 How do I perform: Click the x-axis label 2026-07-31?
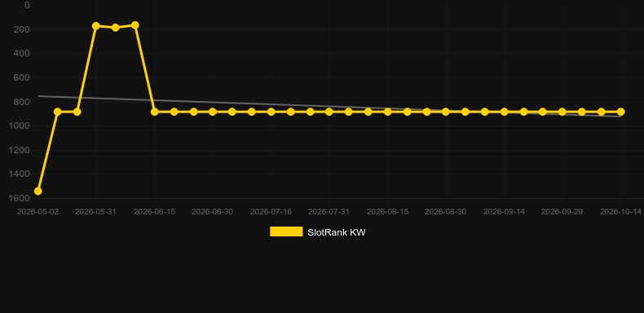(329, 212)
